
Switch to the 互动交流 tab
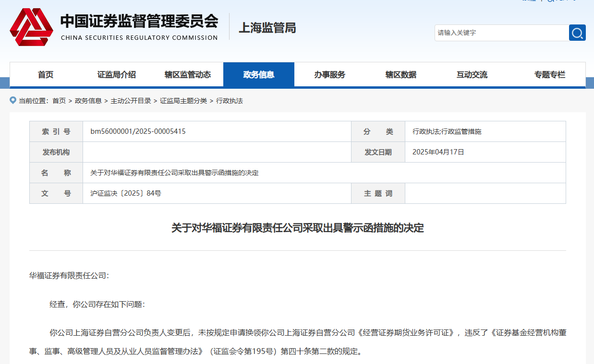[472, 75]
